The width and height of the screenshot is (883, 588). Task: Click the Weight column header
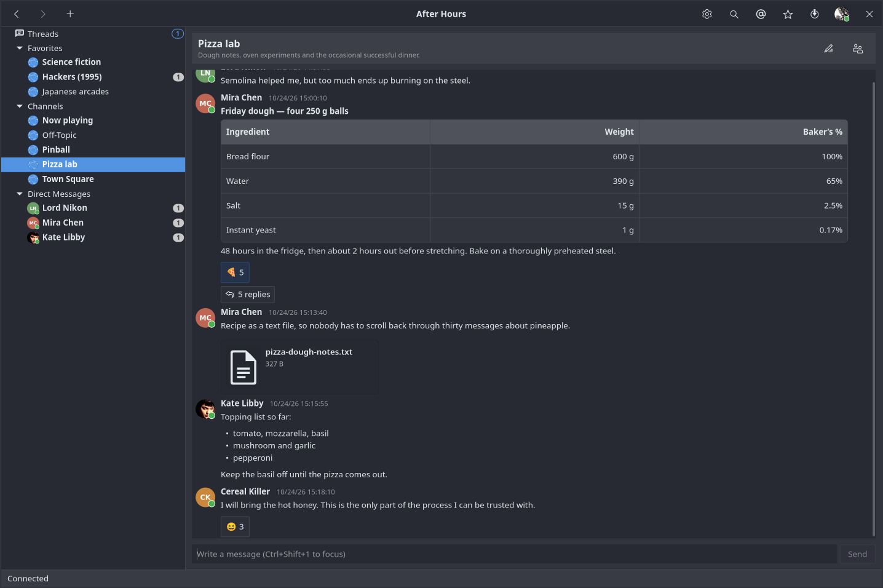click(x=534, y=132)
